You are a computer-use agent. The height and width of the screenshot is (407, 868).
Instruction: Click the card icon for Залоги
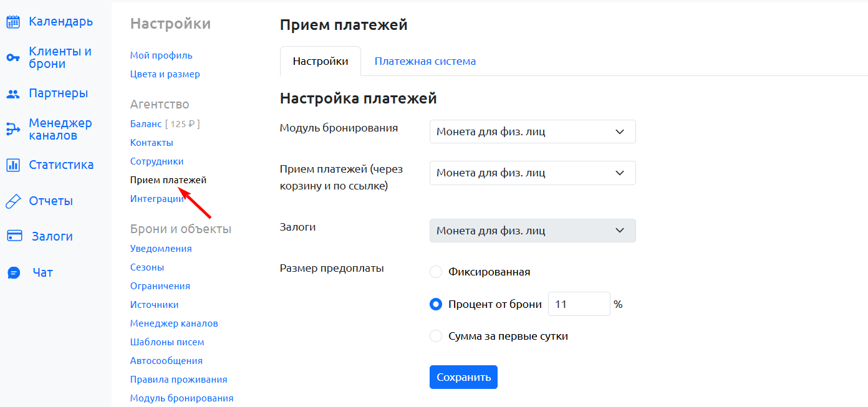point(14,236)
